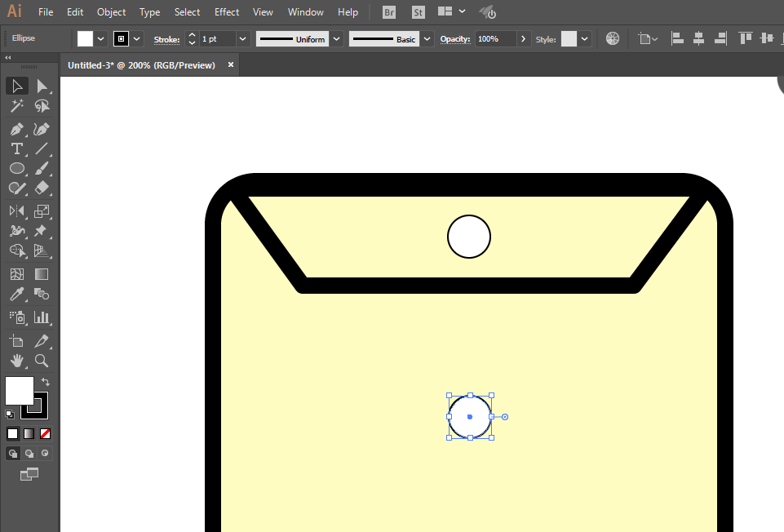784x532 pixels.
Task: Pick the Ellipse shape tool
Action: click(17, 169)
